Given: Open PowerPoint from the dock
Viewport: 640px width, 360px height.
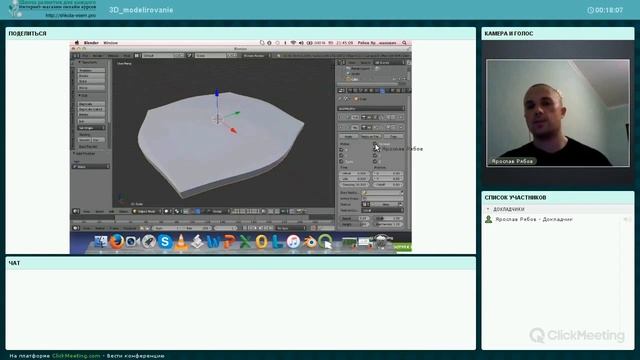Looking at the screenshot, I should click(229, 242).
